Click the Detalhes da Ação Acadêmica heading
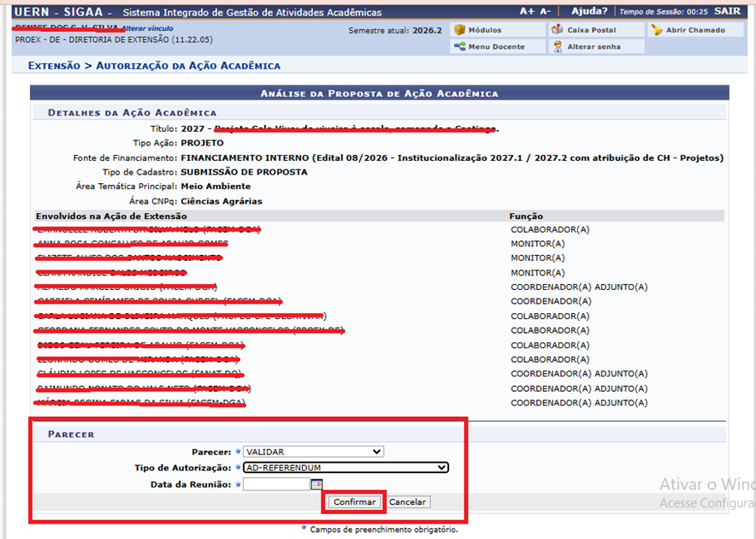Image resolution: width=756 pixels, height=539 pixels. click(x=132, y=112)
